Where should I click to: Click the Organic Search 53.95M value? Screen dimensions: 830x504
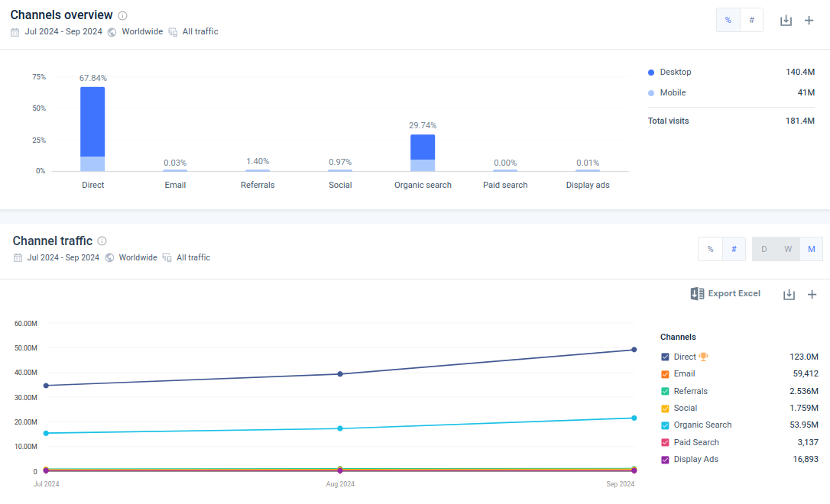tap(804, 425)
